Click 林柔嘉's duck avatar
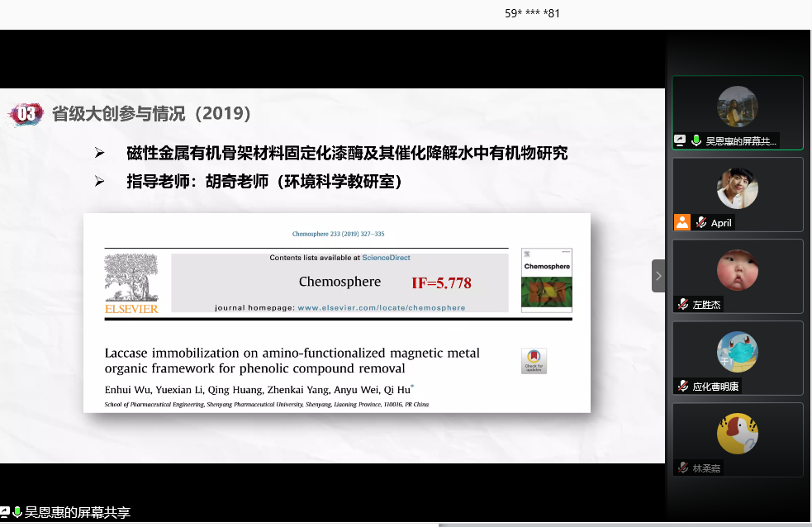Image resolution: width=812 pixels, height=527 pixels. pyautogui.click(x=737, y=434)
